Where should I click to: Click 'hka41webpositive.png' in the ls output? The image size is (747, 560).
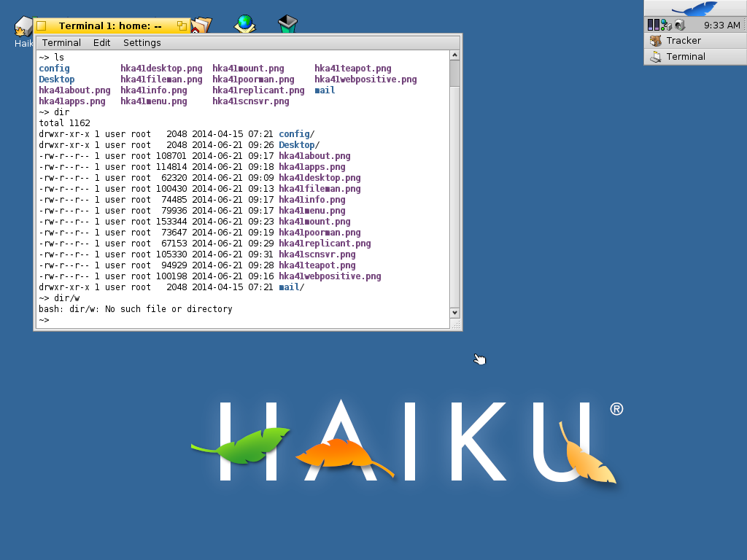366,79
